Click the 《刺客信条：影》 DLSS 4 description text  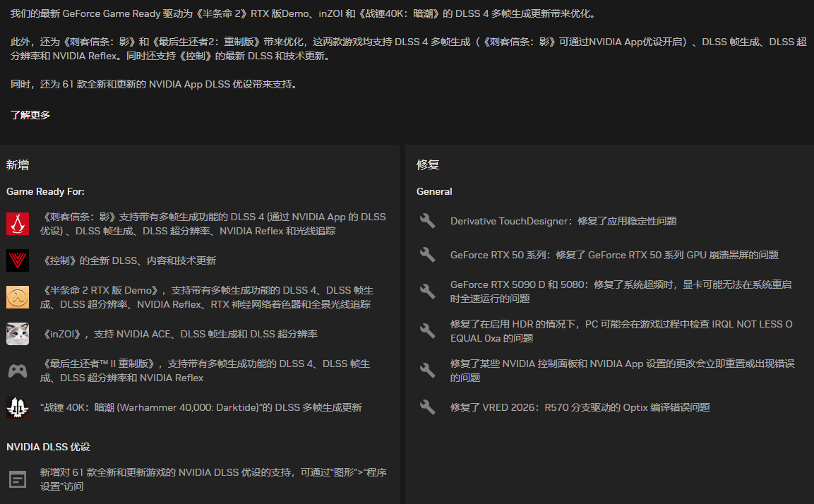[x=213, y=224]
